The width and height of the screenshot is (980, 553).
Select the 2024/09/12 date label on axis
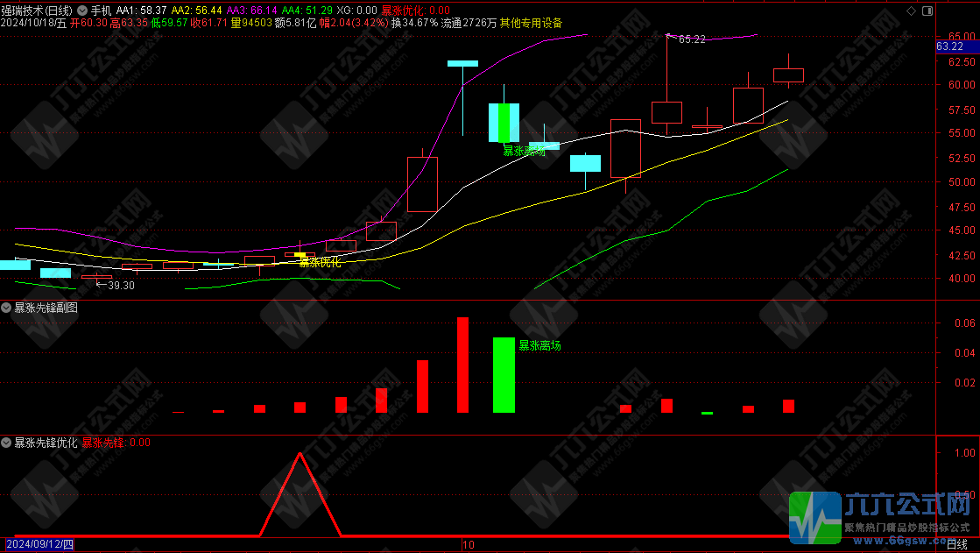[39, 544]
